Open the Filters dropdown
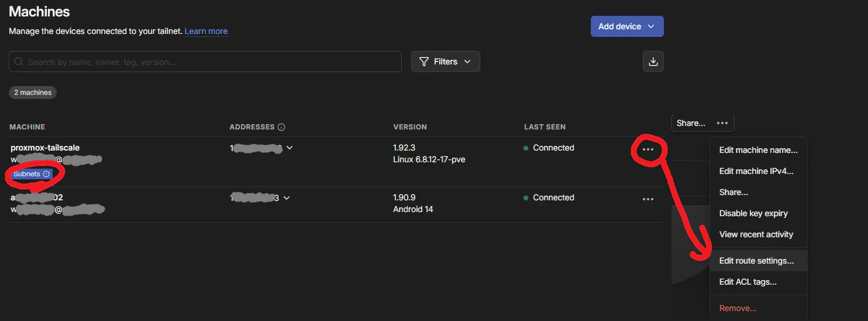This screenshot has height=321, width=868. click(x=446, y=62)
